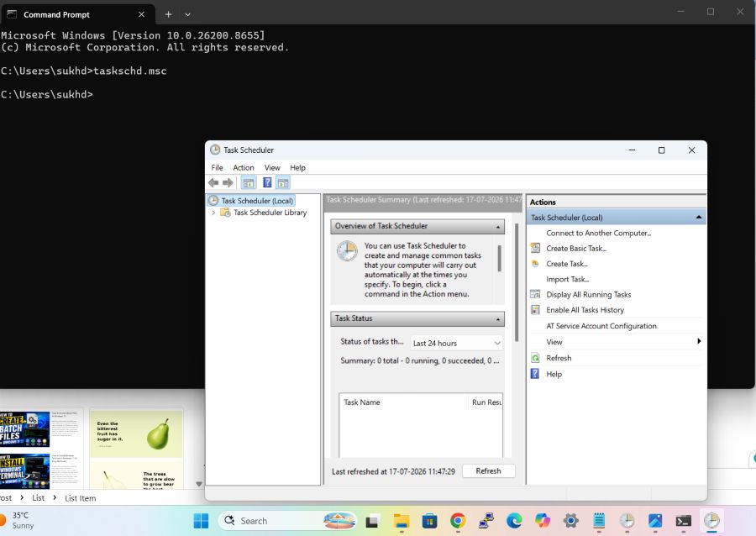Screen dimensions: 756x536
Task: Click the active Task Scheduler taskbar icon
Action: click(x=711, y=521)
